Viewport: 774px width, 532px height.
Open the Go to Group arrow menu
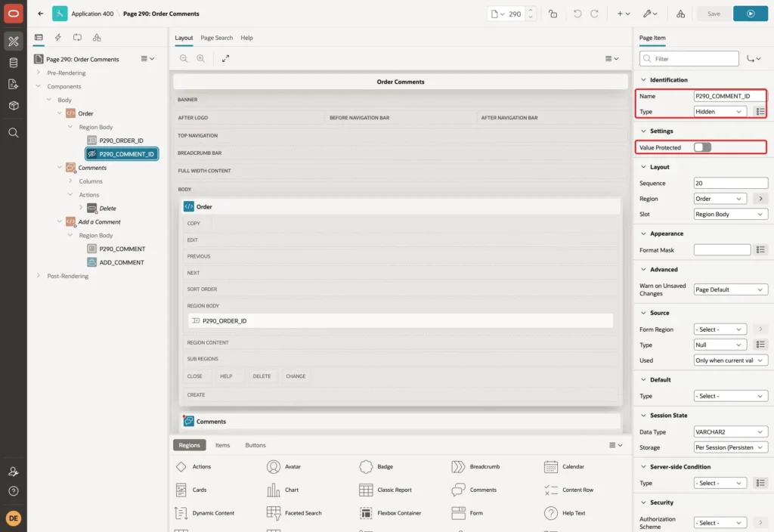[754, 59]
